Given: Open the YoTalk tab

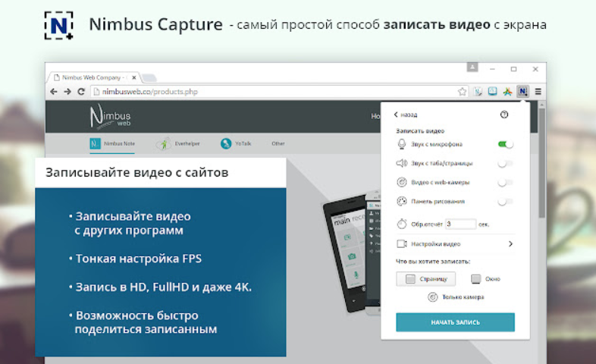Looking at the screenshot, I should coord(236,143).
